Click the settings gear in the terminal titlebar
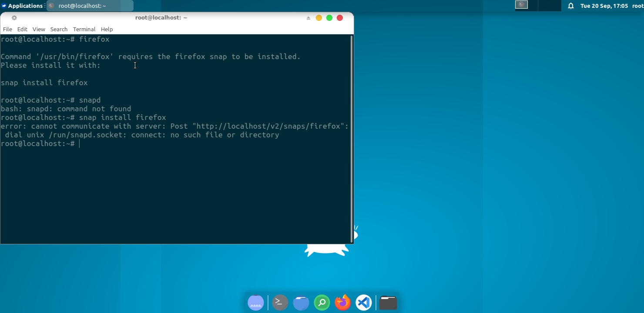Screen dimensions: 644x313 point(14,18)
